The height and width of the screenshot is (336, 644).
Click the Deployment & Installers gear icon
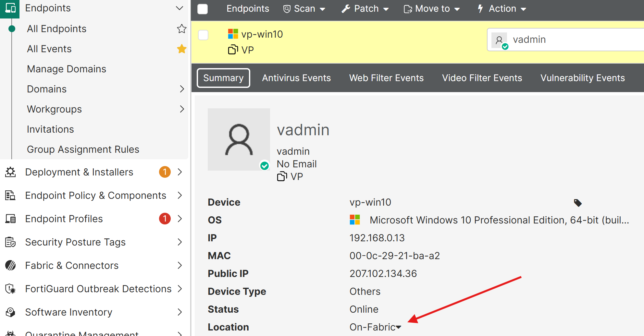coord(10,172)
